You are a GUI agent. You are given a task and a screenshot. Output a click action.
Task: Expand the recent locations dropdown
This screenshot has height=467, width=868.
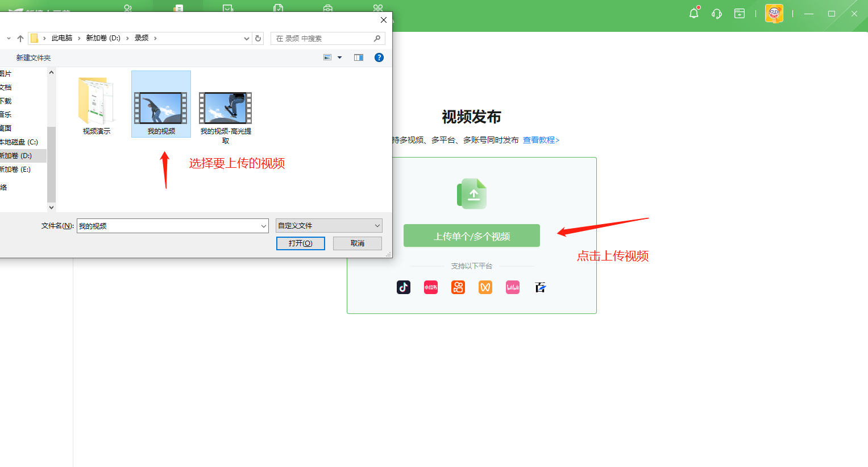[9, 38]
